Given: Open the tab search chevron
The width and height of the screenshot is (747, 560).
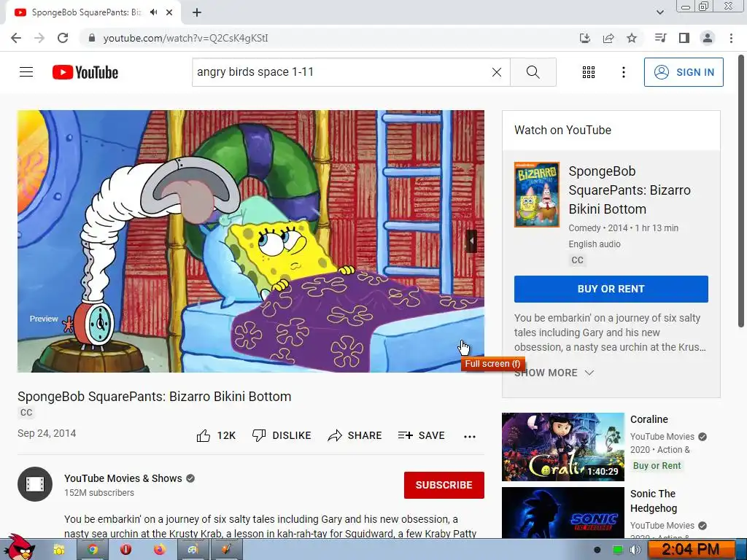Looking at the screenshot, I should (659, 12).
